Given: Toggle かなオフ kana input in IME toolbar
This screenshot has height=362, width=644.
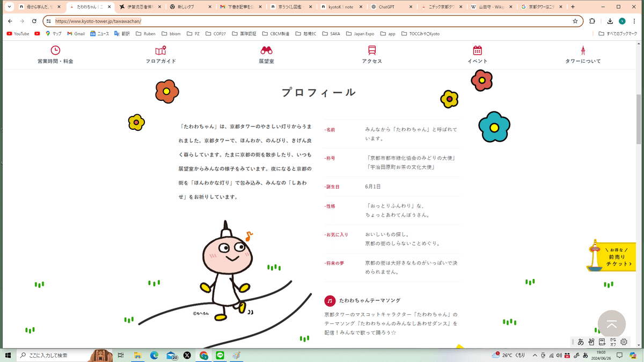Looking at the screenshot, I should point(613,342).
